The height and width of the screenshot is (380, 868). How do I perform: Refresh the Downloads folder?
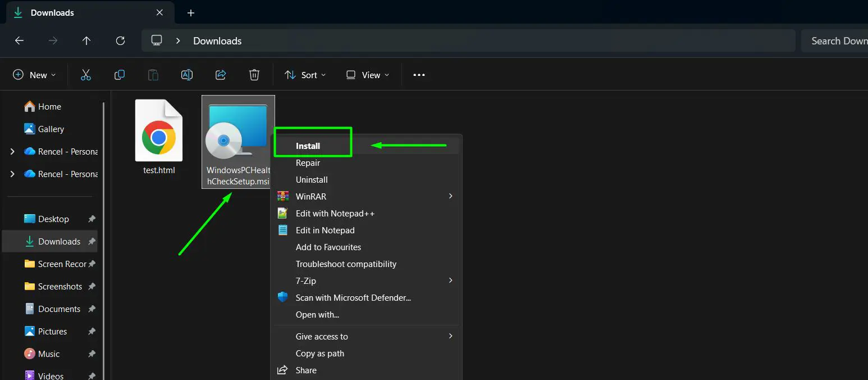120,40
